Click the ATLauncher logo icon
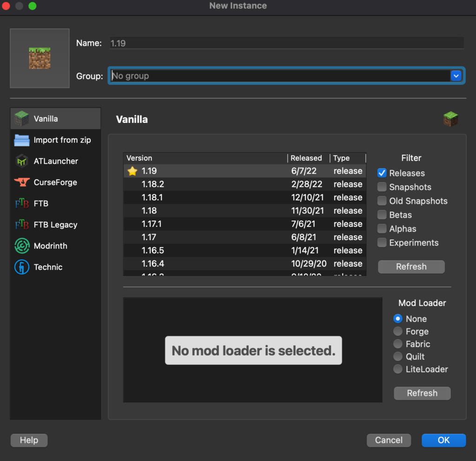 [x=21, y=161]
